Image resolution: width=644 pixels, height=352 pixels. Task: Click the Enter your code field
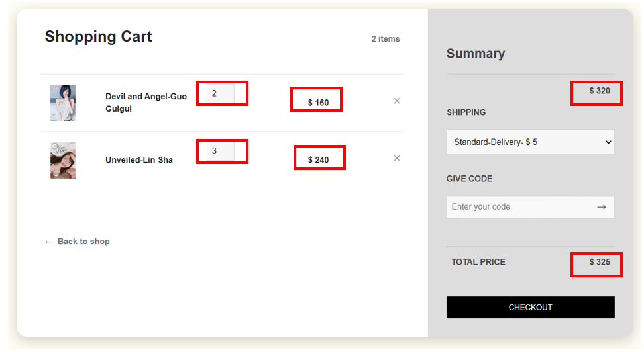click(517, 207)
